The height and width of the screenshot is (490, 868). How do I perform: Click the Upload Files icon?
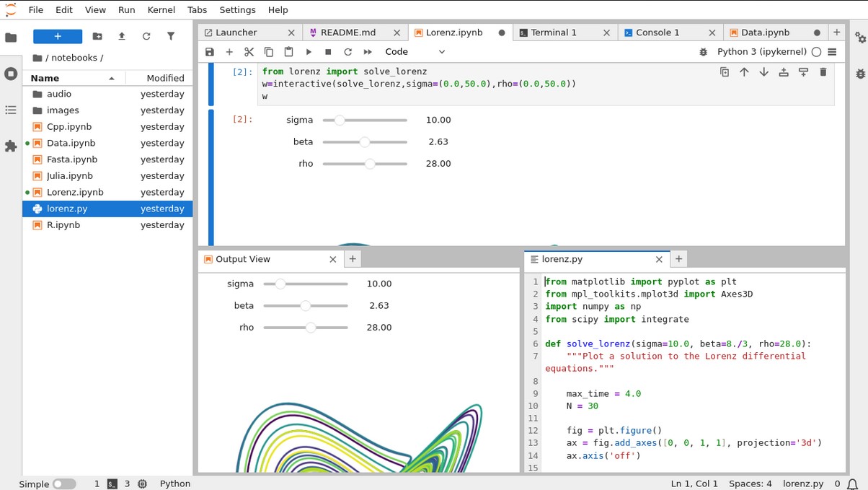click(122, 36)
